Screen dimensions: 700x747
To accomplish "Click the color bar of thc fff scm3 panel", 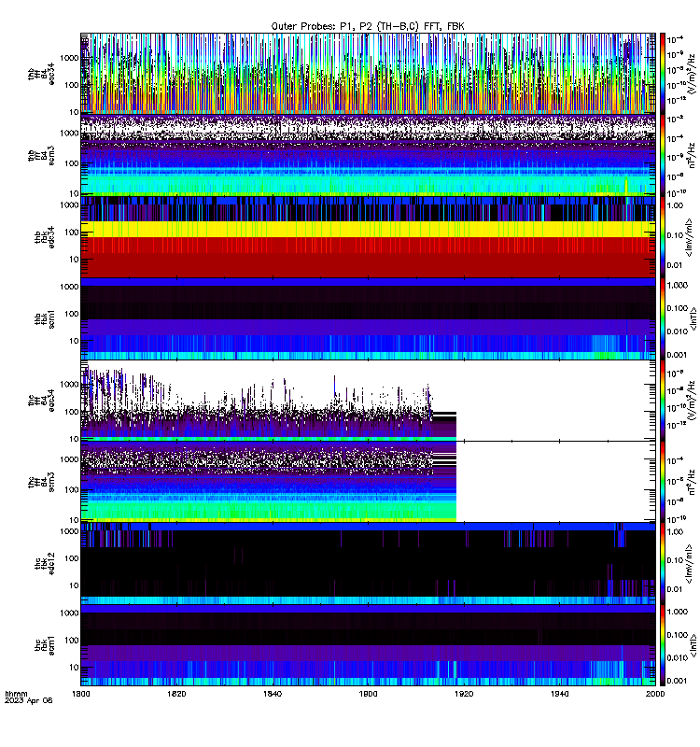I will (x=662, y=482).
